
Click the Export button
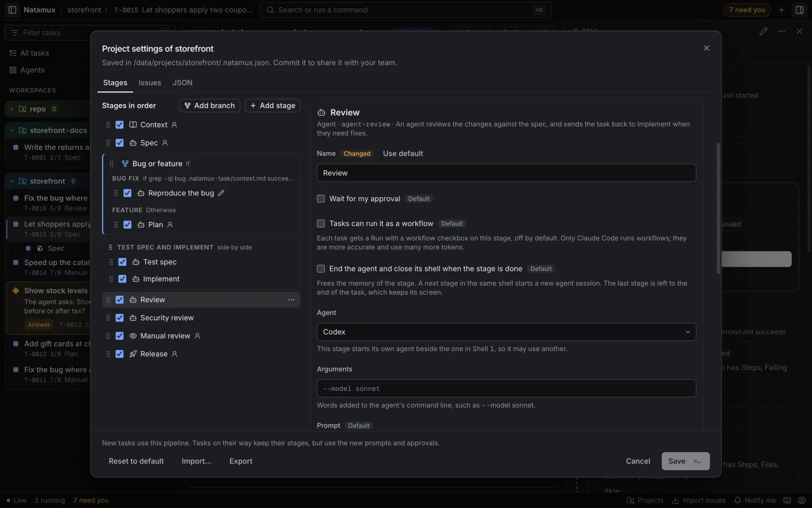(241, 461)
